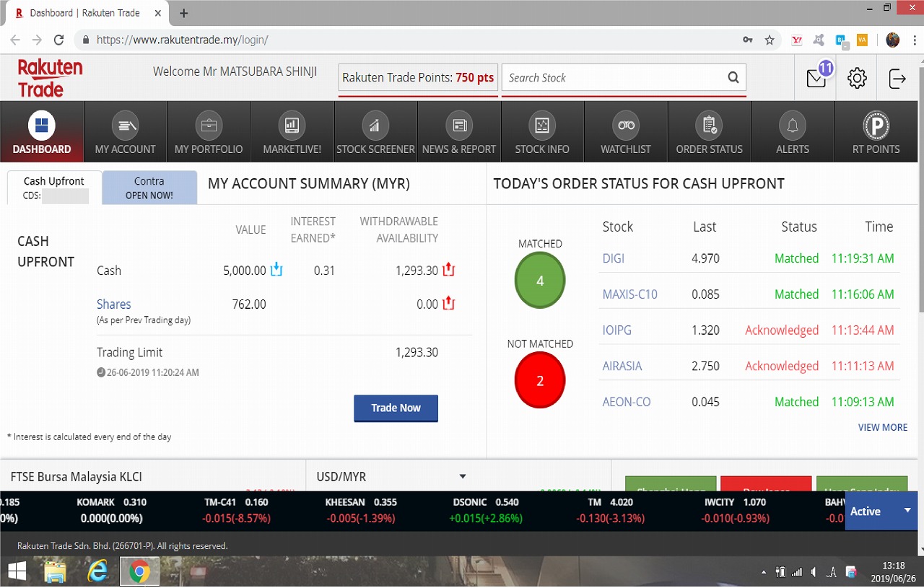This screenshot has height=588, width=924.
Task: Open the Alerts bell section
Action: click(792, 131)
